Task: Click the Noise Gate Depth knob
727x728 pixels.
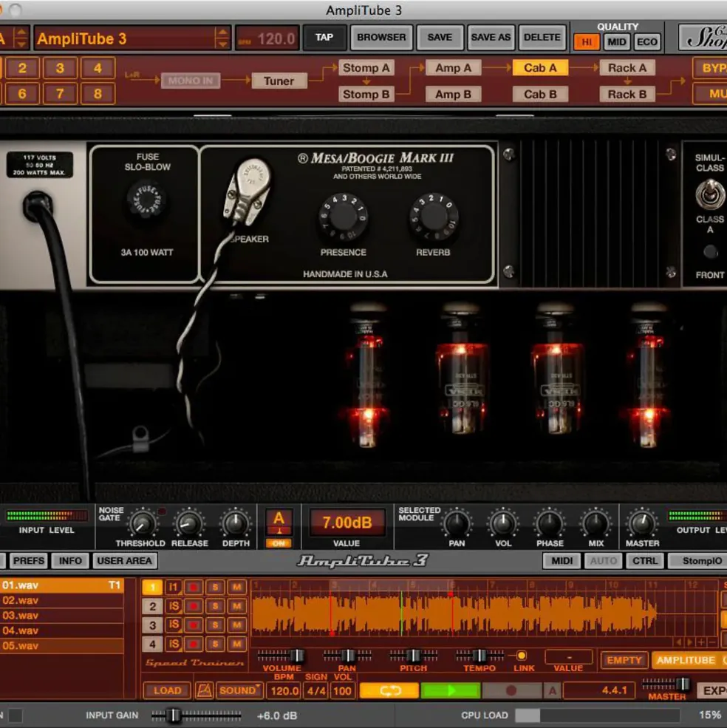Action: [x=236, y=524]
